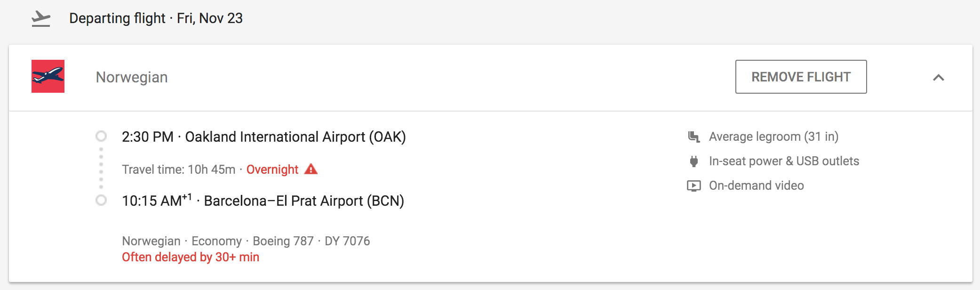The height and width of the screenshot is (290, 980).
Task: Click the Often delayed by 30+ min notice
Action: [x=191, y=257]
